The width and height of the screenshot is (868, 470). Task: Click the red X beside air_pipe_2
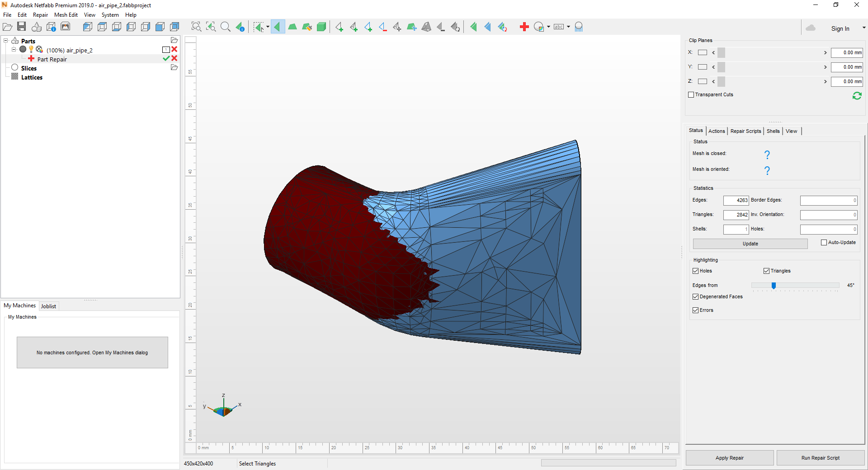pyautogui.click(x=175, y=49)
